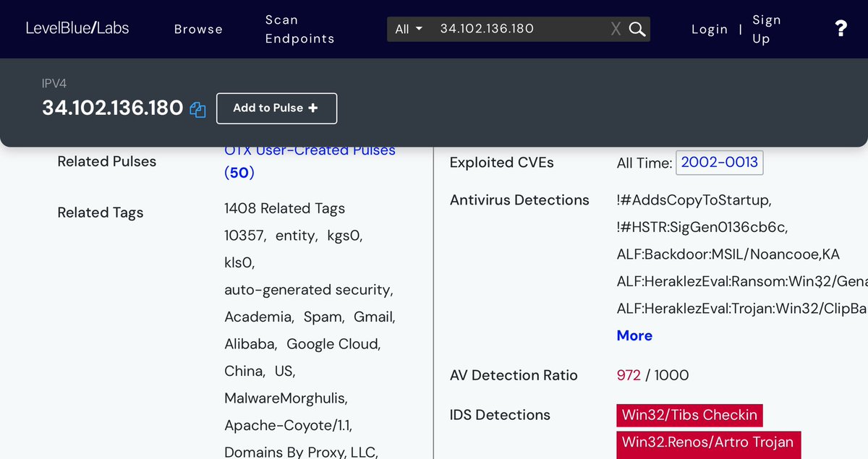The image size is (868, 459).
Task: Expand antivirus detections with More
Action: pos(634,335)
